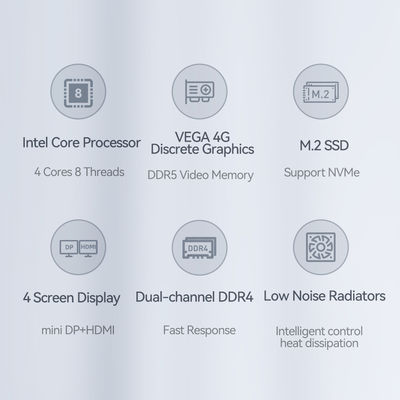
Task: Select the VEGA 4G Discrete Graphics heading
Action: [202, 143]
